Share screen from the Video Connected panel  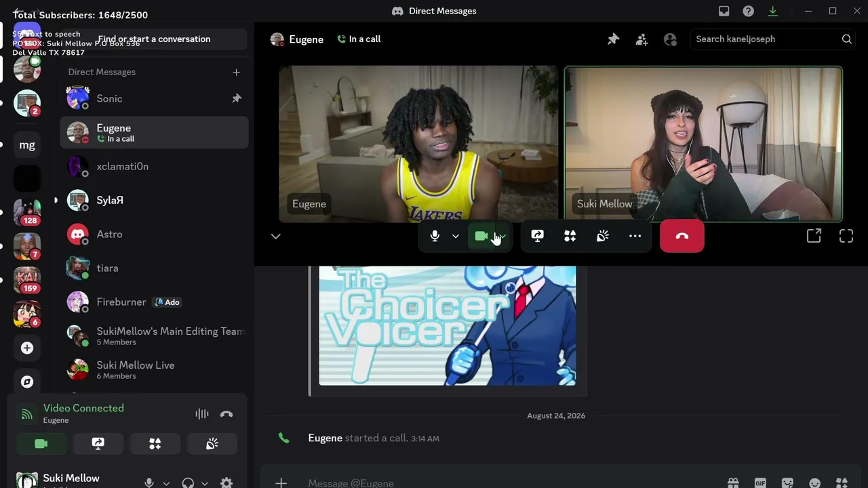click(x=98, y=443)
